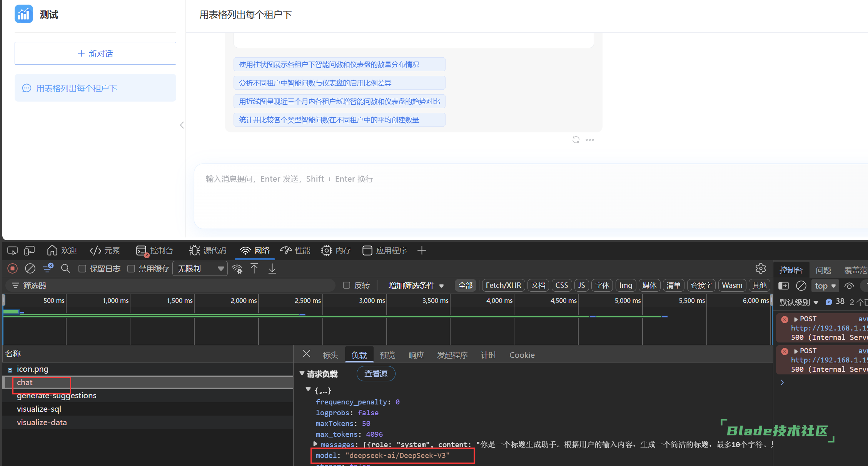The image size is (868, 466).
Task: Open the 控制台 DevTools tab
Action: click(x=155, y=251)
